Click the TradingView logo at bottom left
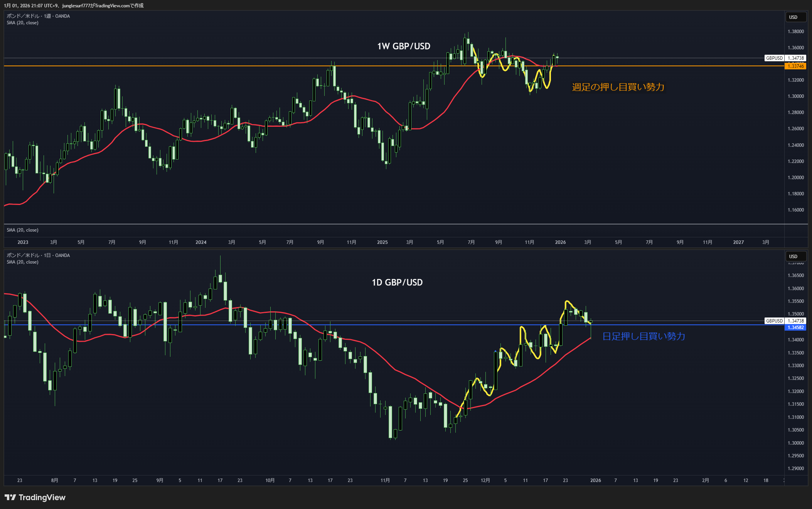The height and width of the screenshot is (509, 812). 35,497
